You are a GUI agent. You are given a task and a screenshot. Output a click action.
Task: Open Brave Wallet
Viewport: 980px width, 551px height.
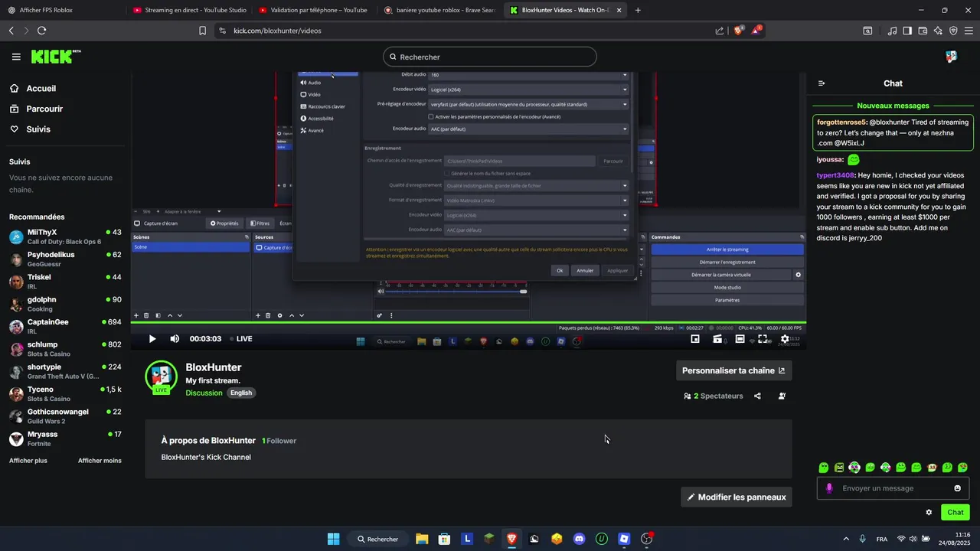(923, 31)
